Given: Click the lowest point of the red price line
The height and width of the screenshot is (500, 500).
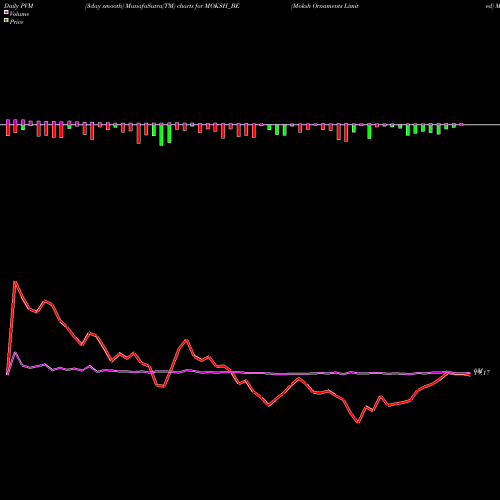Looking at the screenshot, I should pyautogui.click(x=358, y=422).
